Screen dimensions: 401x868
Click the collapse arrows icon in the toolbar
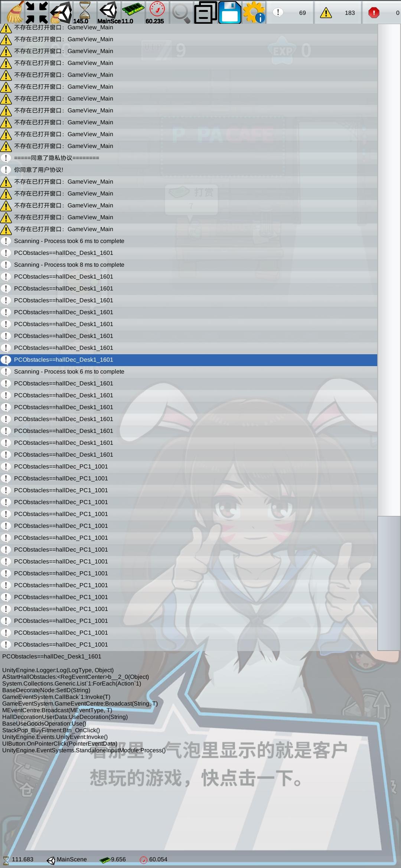coord(36,12)
